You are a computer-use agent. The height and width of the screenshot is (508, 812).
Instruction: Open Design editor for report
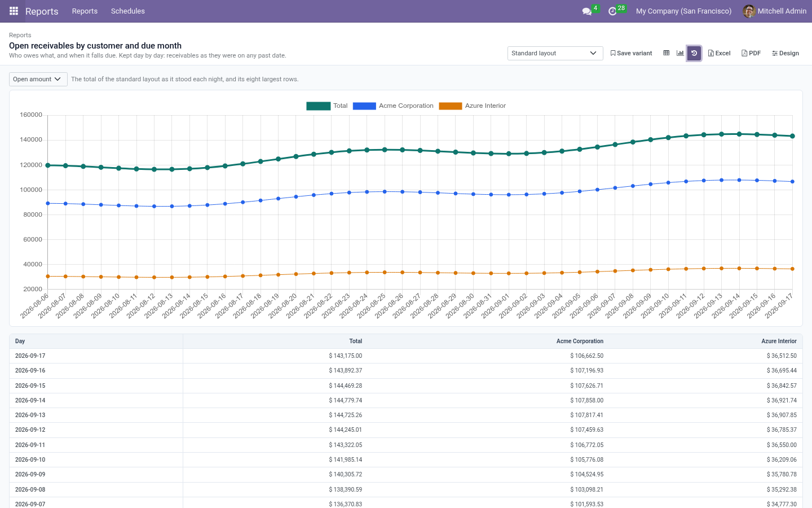click(x=785, y=53)
